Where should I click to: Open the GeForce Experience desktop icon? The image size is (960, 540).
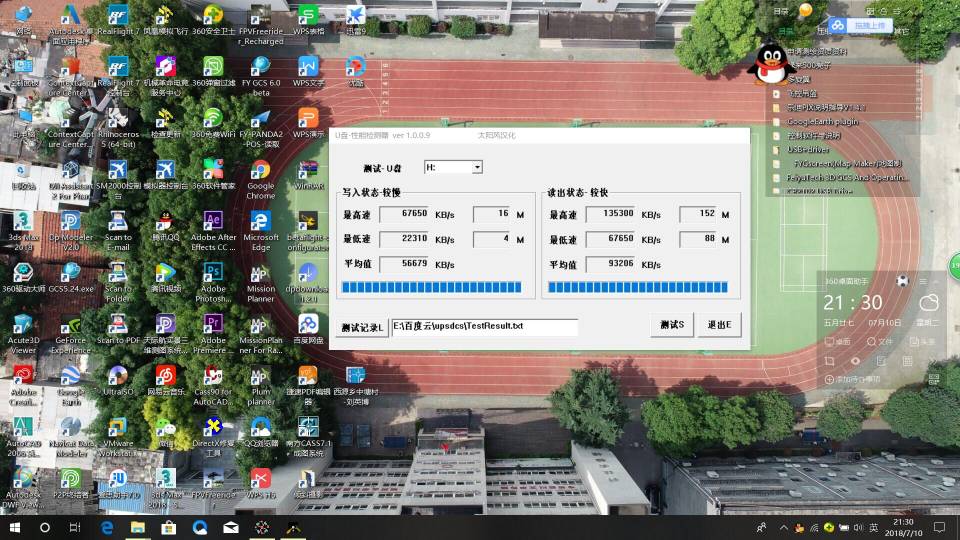tap(70, 334)
